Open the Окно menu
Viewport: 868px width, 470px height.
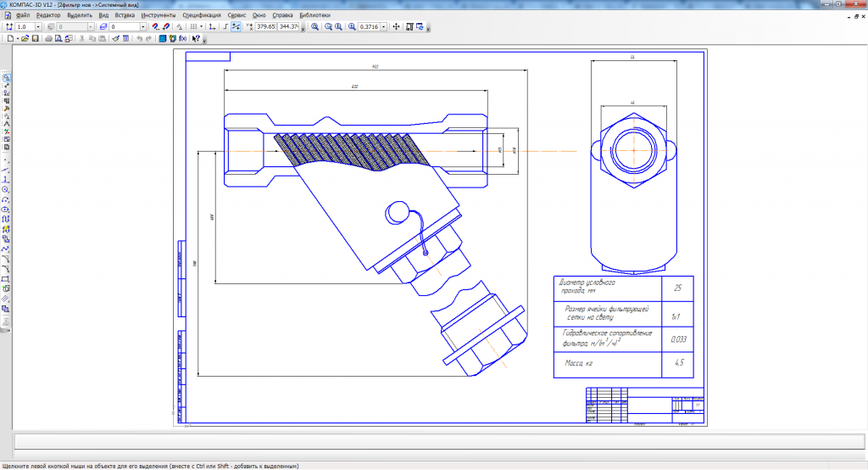[259, 15]
